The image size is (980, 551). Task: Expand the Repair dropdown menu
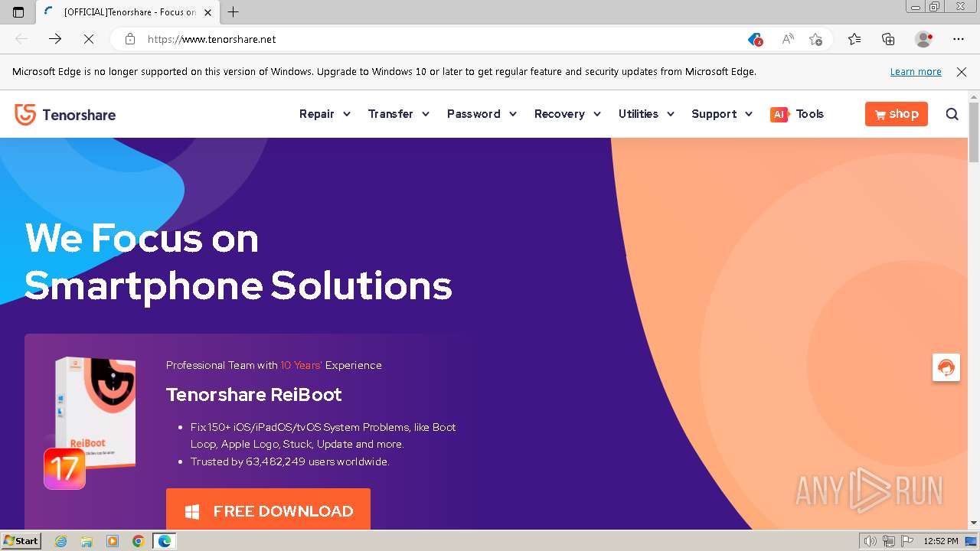325,114
